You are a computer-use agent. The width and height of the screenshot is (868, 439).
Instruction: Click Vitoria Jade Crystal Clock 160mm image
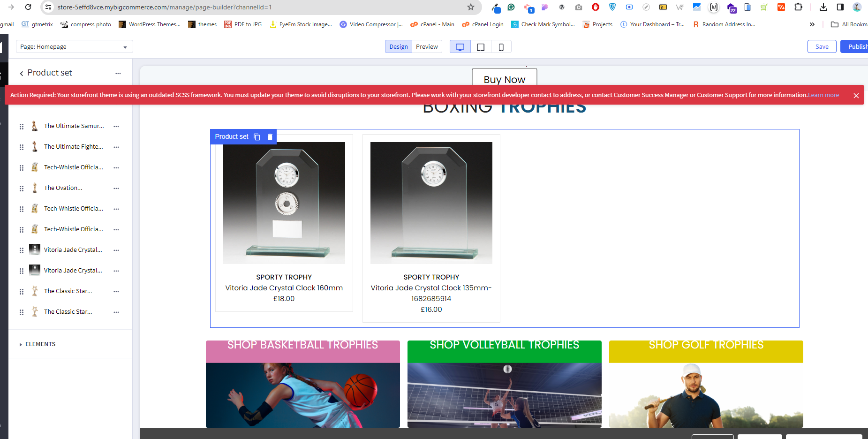pyautogui.click(x=284, y=203)
